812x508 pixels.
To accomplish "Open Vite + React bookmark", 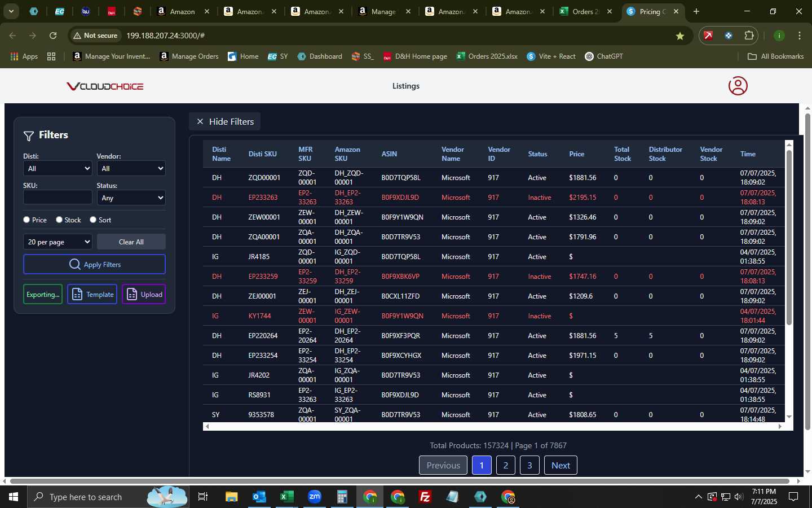I will click(x=551, y=56).
